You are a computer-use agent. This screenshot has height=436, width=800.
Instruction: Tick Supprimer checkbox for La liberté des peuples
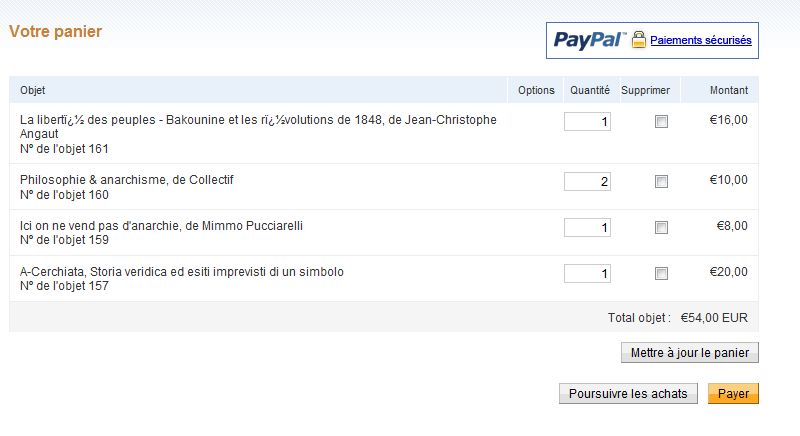pyautogui.click(x=661, y=121)
